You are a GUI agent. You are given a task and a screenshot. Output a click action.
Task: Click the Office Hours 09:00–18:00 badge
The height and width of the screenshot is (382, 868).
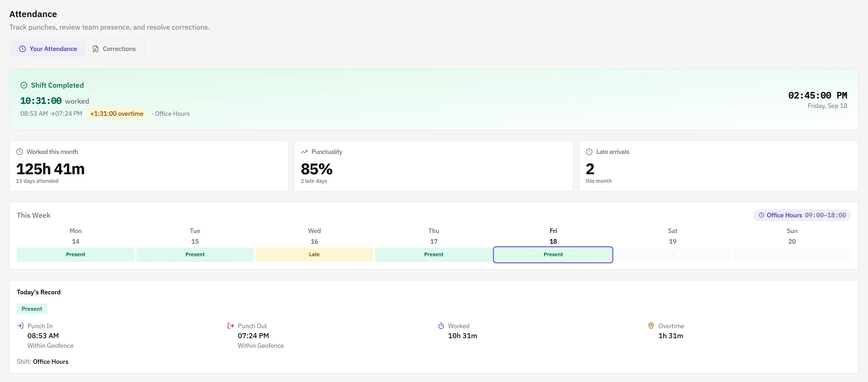[802, 215]
